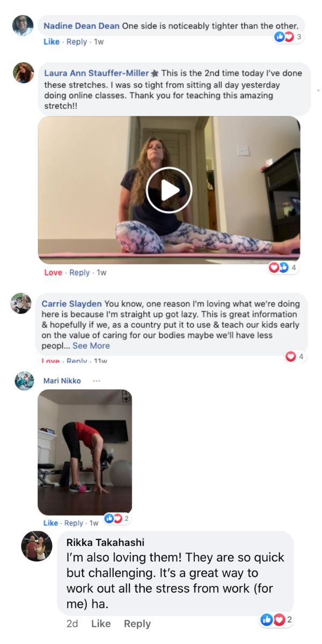View reactions on Mari Nikko's photo

pos(117,518)
